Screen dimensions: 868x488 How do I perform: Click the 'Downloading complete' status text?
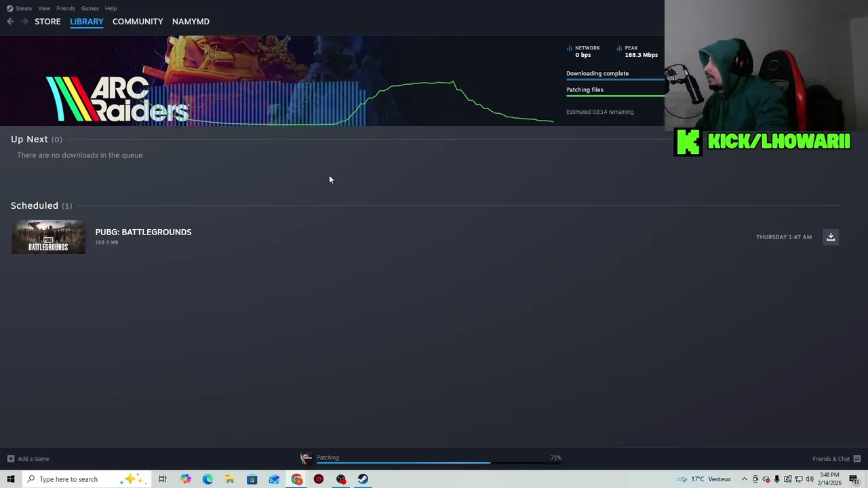point(597,73)
